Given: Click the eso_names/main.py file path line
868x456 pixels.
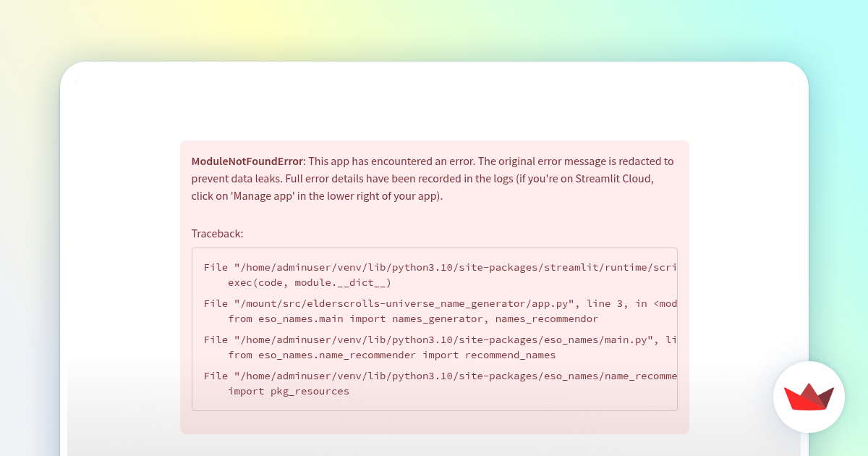Looking at the screenshot, I should [x=441, y=339].
